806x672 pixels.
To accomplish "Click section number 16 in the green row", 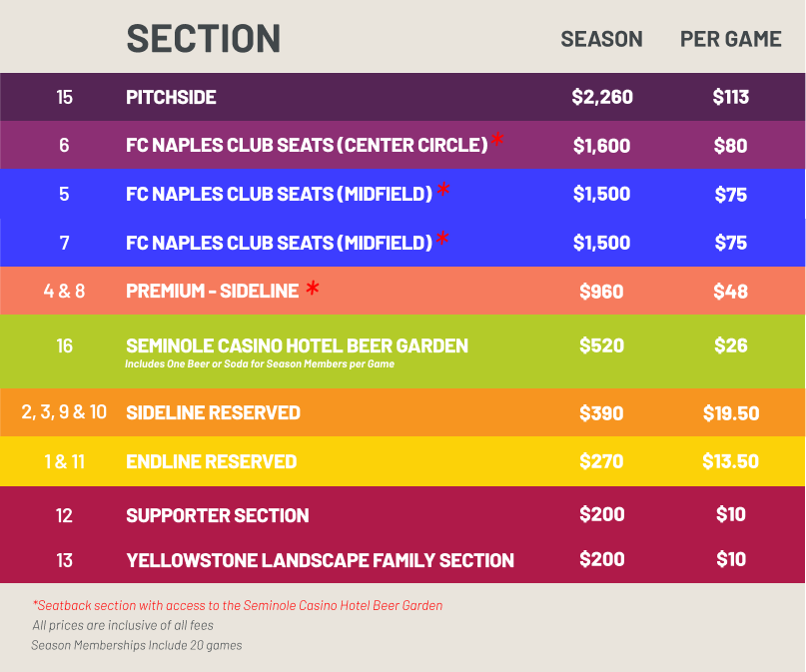I will 64,345.
